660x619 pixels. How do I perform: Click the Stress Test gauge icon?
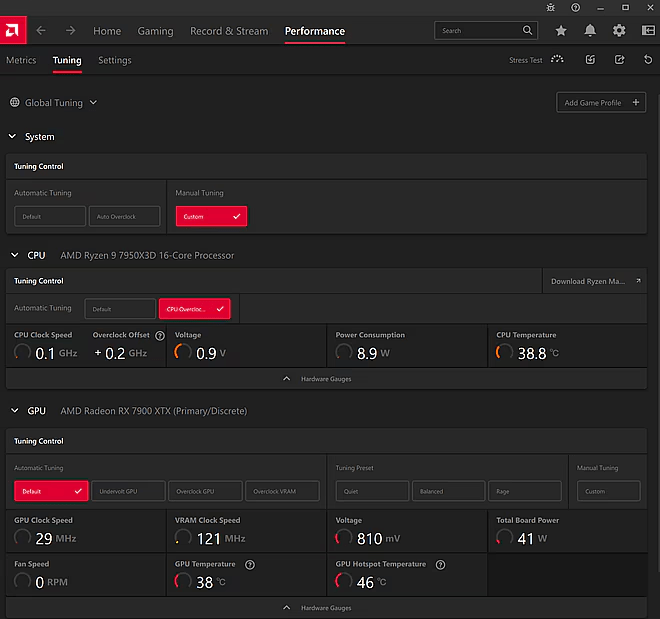[x=557, y=60]
